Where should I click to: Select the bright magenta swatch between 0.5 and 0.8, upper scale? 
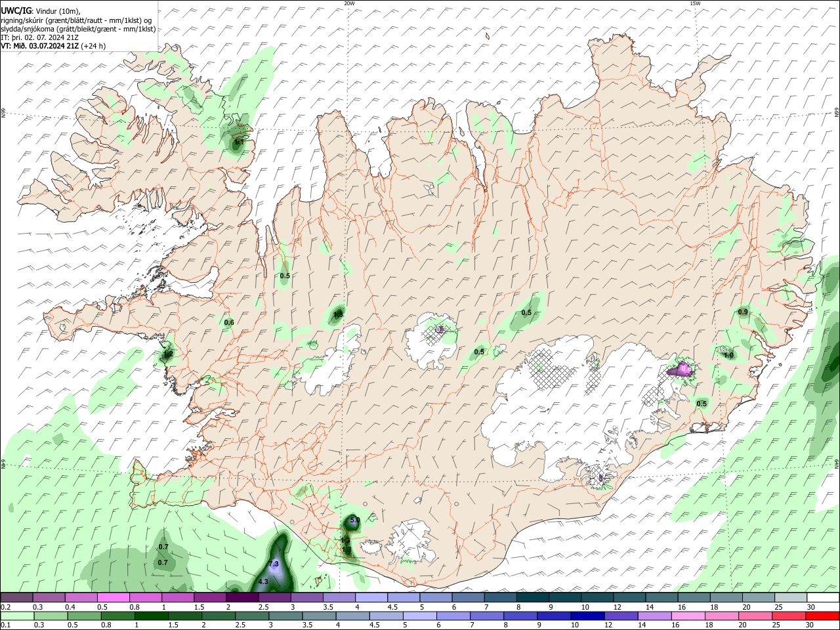point(114,598)
